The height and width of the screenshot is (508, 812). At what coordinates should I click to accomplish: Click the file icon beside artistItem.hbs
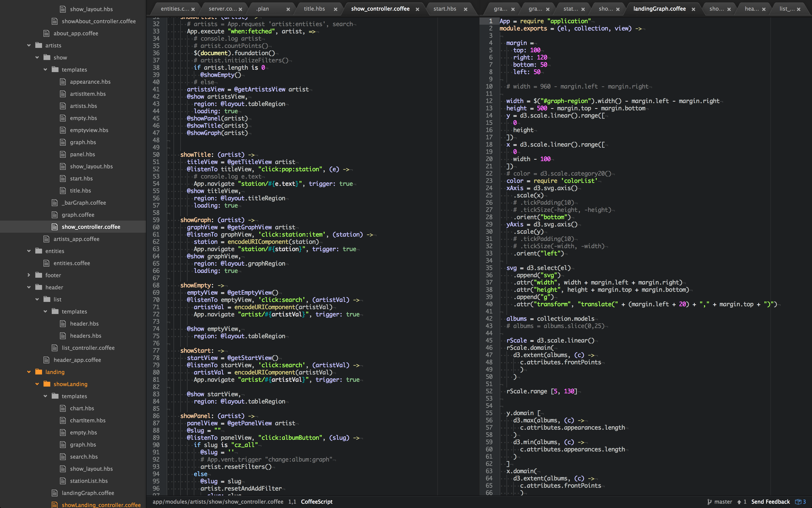click(x=63, y=94)
